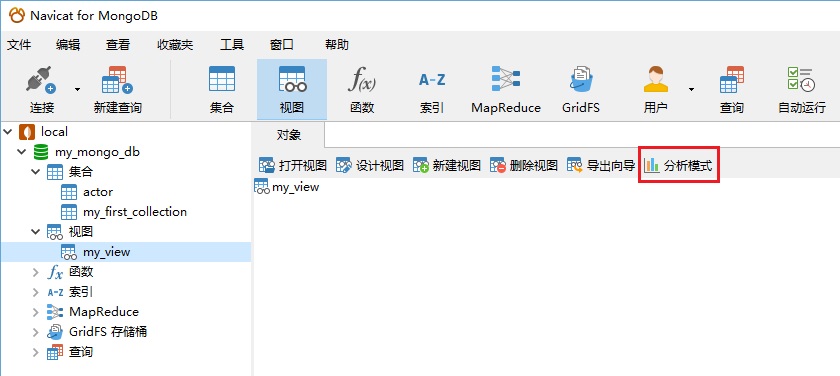Open the 帮助 menu
The height and width of the screenshot is (376, 840).
337,45
